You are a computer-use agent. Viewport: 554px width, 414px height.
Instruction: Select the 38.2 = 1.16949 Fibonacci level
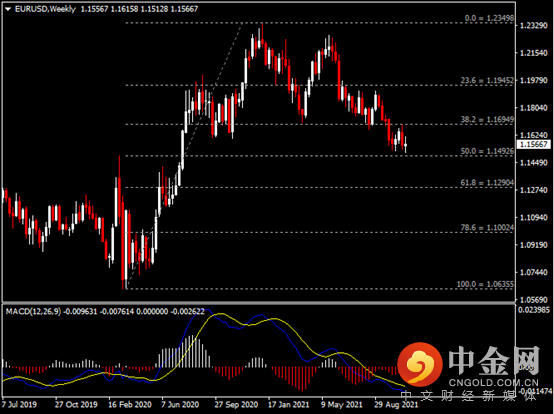(487, 119)
